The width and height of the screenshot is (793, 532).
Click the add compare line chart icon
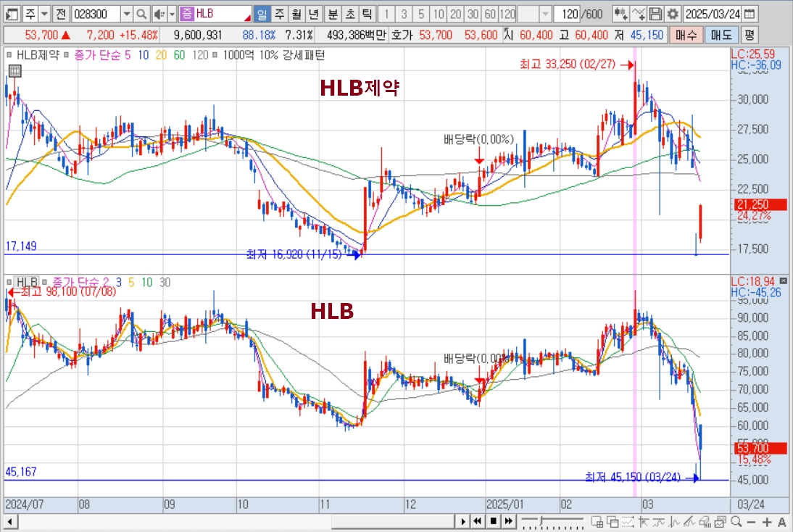tap(639, 14)
